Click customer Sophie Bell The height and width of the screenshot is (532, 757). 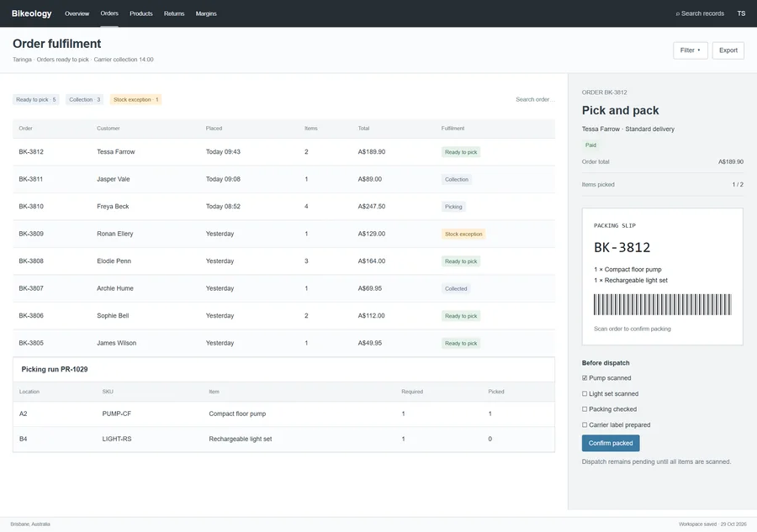[113, 315]
